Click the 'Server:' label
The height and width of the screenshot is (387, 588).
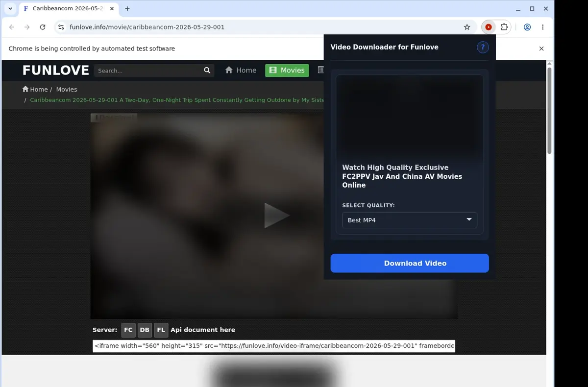[x=105, y=330]
